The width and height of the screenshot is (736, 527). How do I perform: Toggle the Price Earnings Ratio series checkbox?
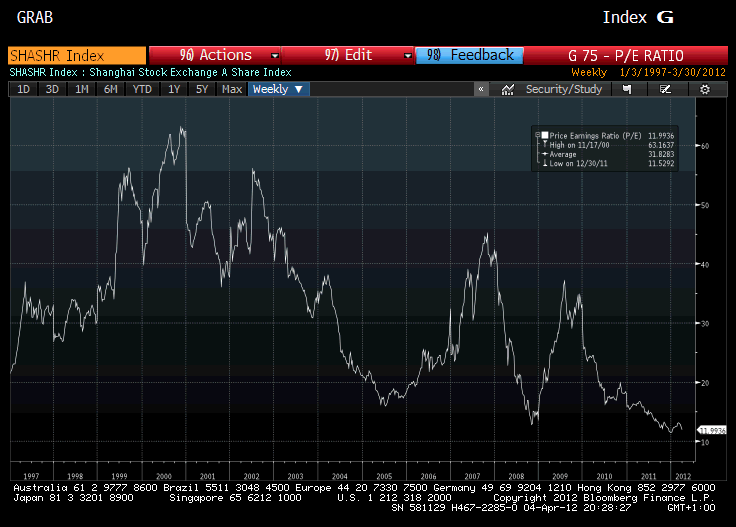pos(545,135)
